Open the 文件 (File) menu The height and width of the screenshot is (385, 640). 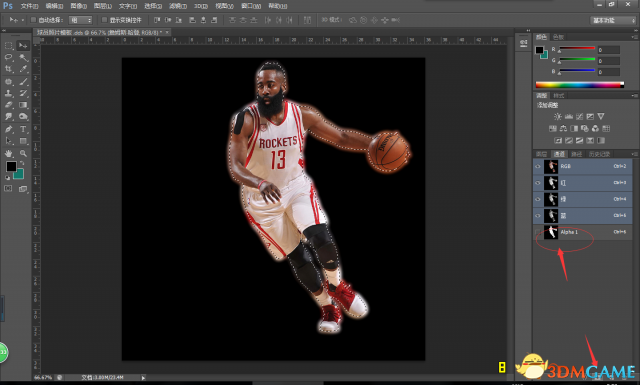[29, 6]
